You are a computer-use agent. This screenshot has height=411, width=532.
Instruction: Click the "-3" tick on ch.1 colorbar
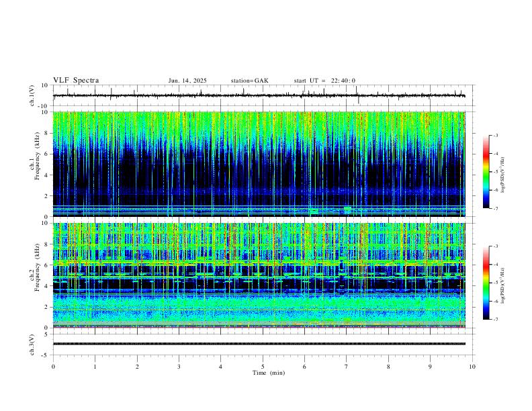tap(495, 135)
